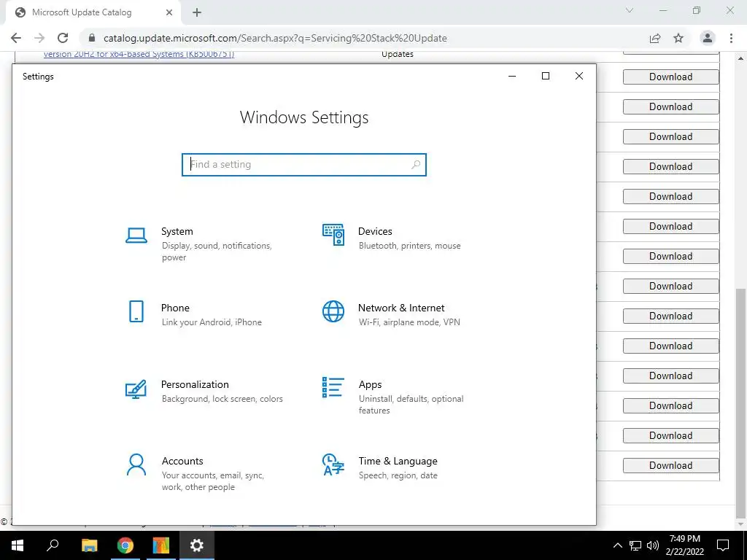Screen dimensions: 747x560
Task: Open File Explorer from taskbar
Action: (89, 545)
